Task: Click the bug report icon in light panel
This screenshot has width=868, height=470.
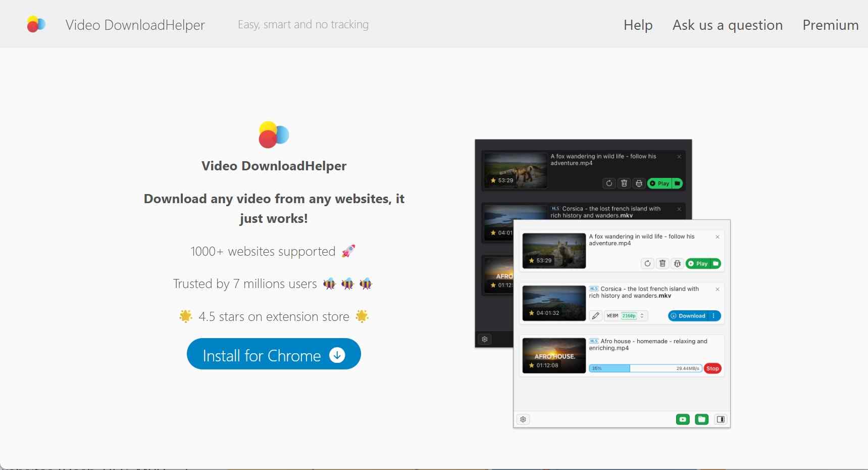Action: click(678, 263)
